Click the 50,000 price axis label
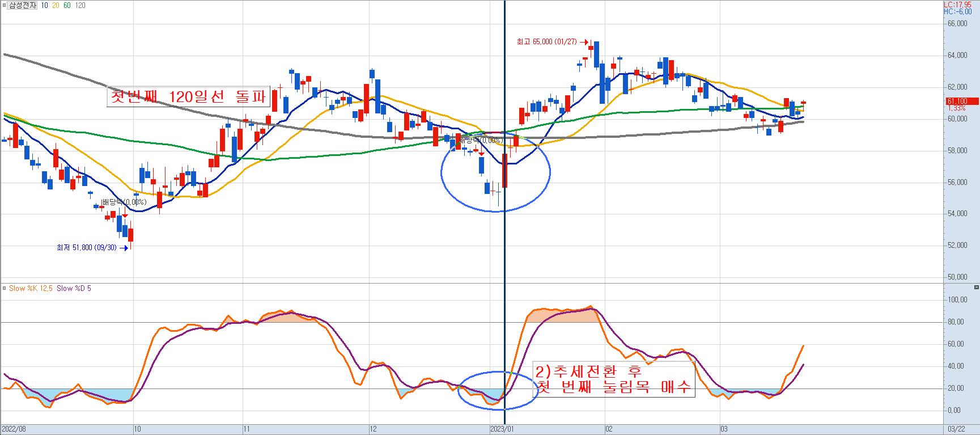Image resolution: width=980 pixels, height=435 pixels. pos(957,277)
